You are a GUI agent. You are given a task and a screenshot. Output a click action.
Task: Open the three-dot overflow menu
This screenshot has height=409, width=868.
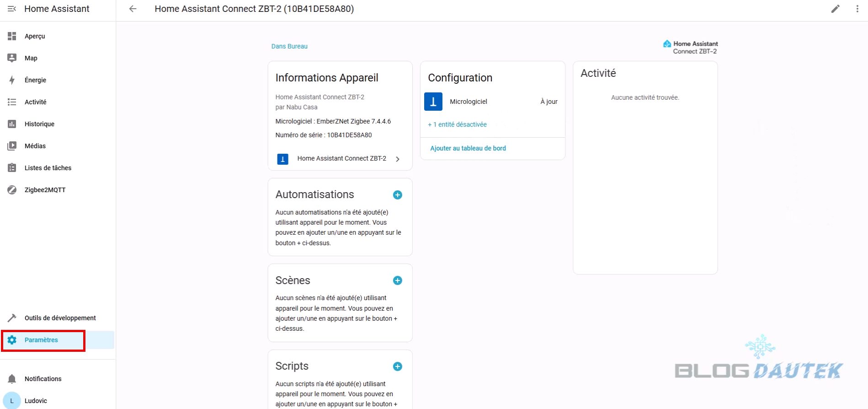[857, 9]
